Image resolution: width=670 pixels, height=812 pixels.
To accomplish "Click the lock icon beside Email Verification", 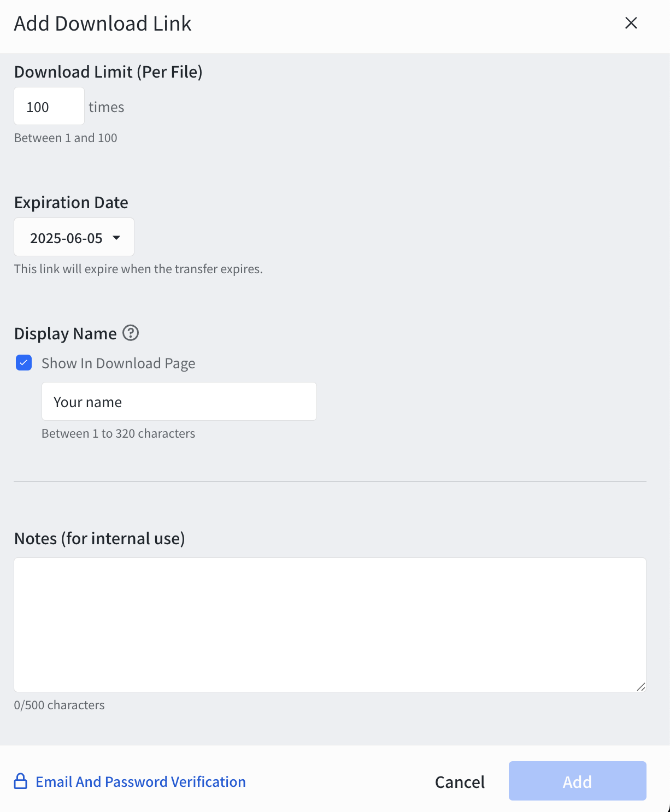I will coord(21,781).
